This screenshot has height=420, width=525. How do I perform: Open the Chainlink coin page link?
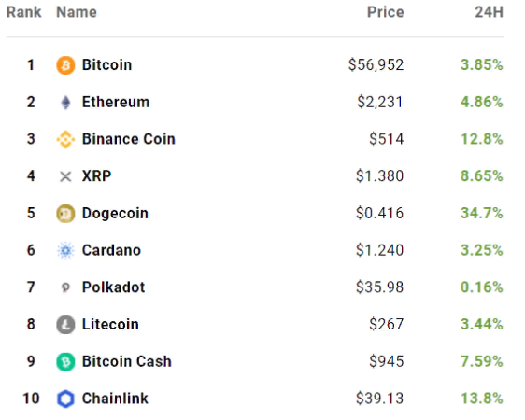pyautogui.click(x=115, y=399)
